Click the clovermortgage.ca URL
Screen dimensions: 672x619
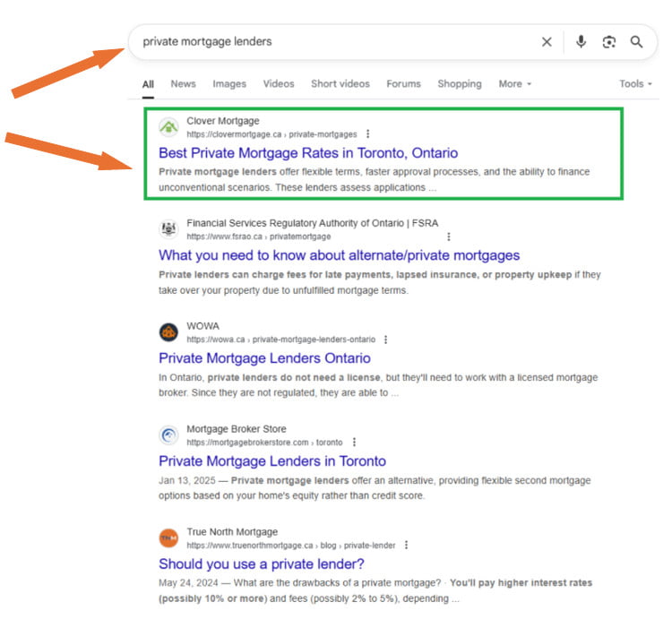pos(271,134)
